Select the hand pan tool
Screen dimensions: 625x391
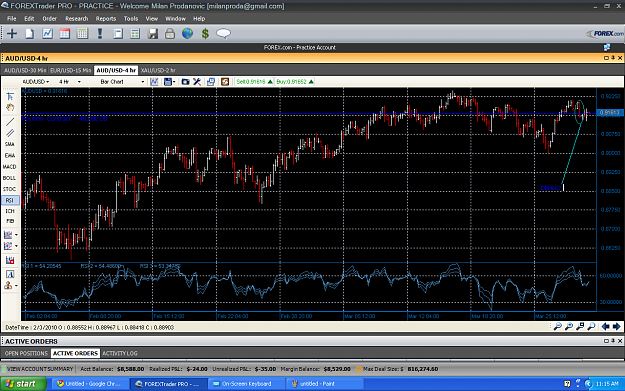pyautogui.click(x=10, y=107)
